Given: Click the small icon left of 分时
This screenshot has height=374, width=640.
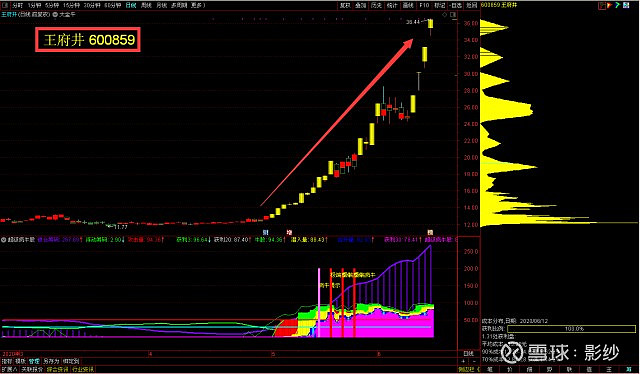Looking at the screenshot, I should click(5, 5).
